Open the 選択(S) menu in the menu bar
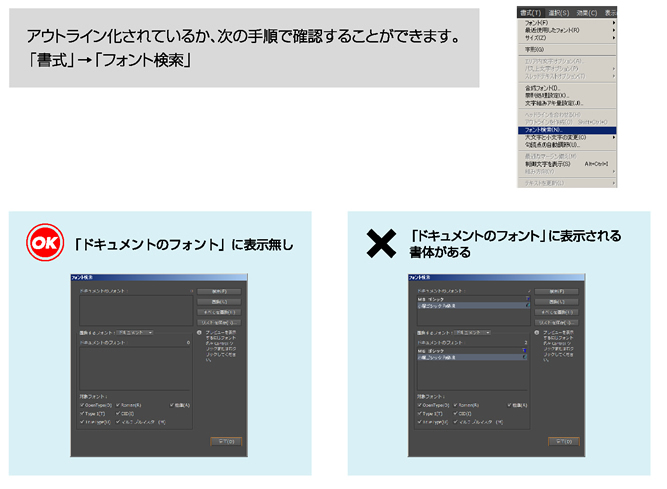 (558, 12)
